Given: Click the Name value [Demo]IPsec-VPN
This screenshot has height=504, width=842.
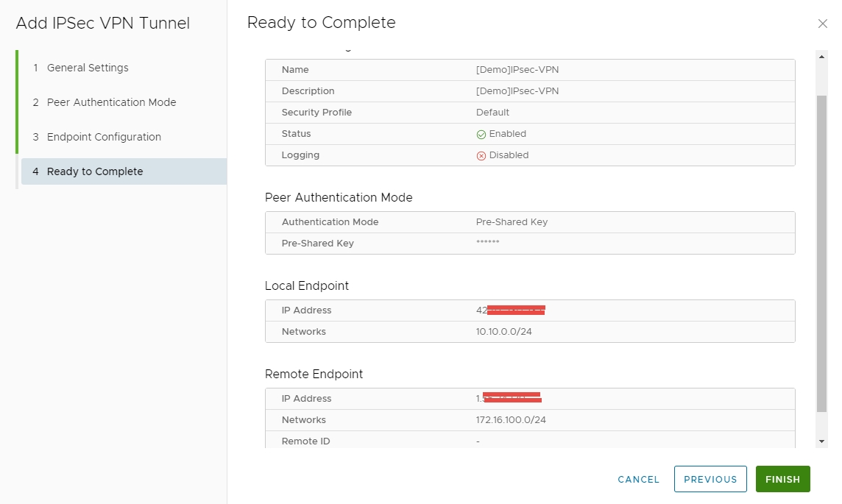Looking at the screenshot, I should pyautogui.click(x=517, y=70).
